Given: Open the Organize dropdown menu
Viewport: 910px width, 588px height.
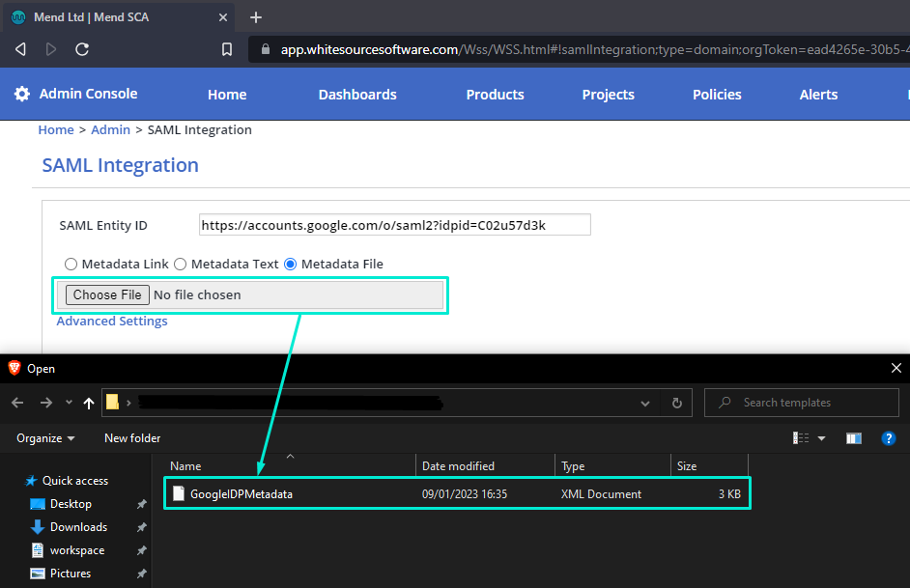Looking at the screenshot, I should 45,438.
